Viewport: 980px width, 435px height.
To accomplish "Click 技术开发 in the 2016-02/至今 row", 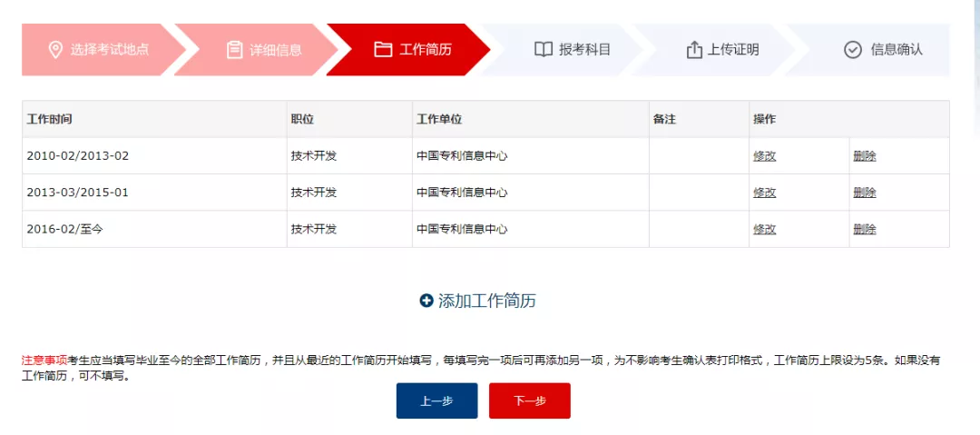I will (314, 229).
